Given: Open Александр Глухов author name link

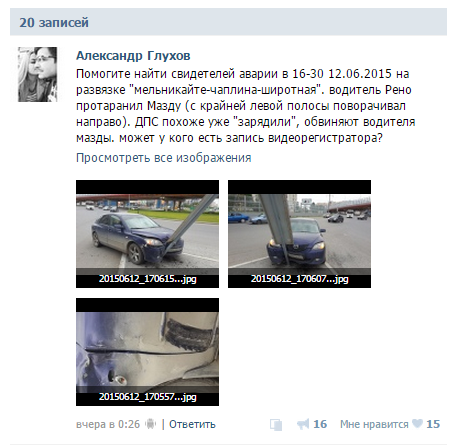Looking at the screenshot, I should [x=133, y=56].
